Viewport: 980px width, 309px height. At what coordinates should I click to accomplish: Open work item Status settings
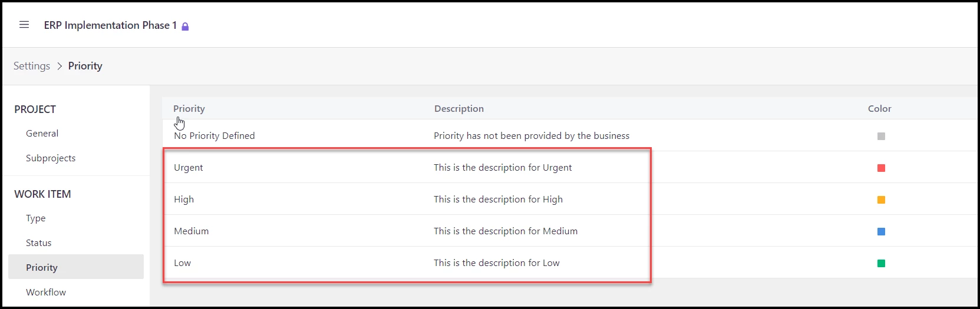pyautogui.click(x=39, y=243)
